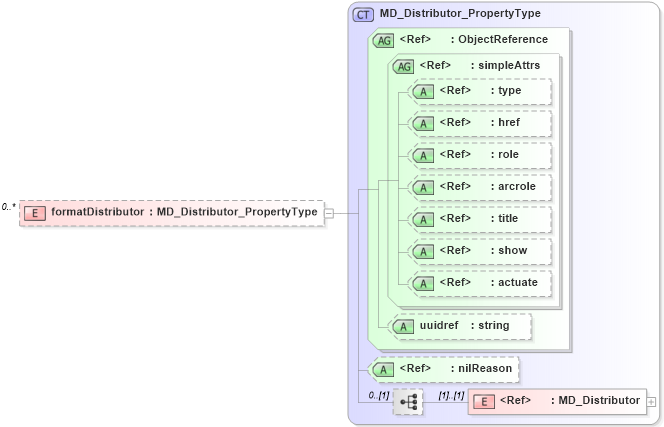Collapse the formatDistributor element node
The image size is (664, 427).
(329, 214)
